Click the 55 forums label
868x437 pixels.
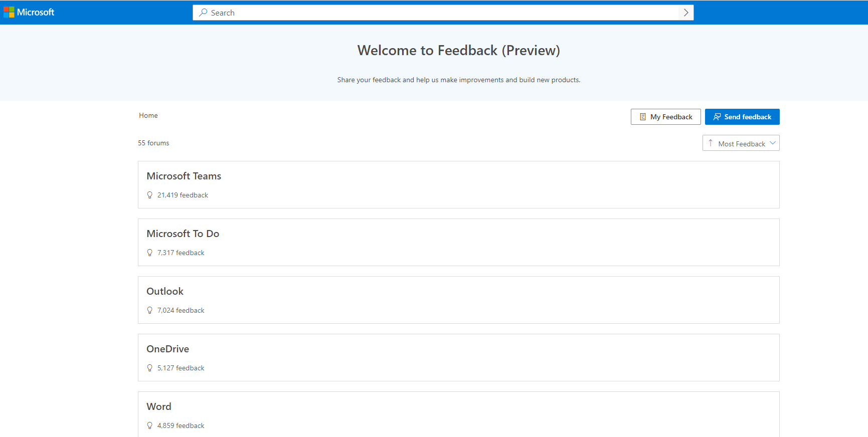(x=153, y=143)
